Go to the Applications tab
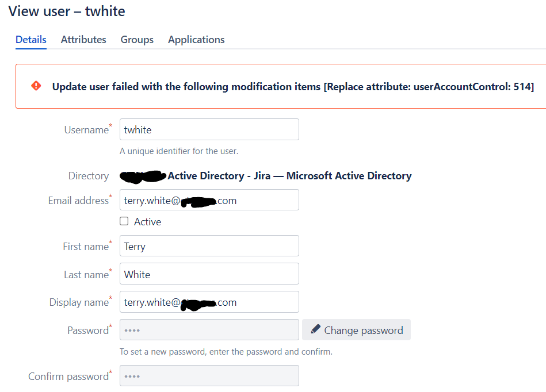The height and width of the screenshot is (392, 546). click(x=196, y=40)
